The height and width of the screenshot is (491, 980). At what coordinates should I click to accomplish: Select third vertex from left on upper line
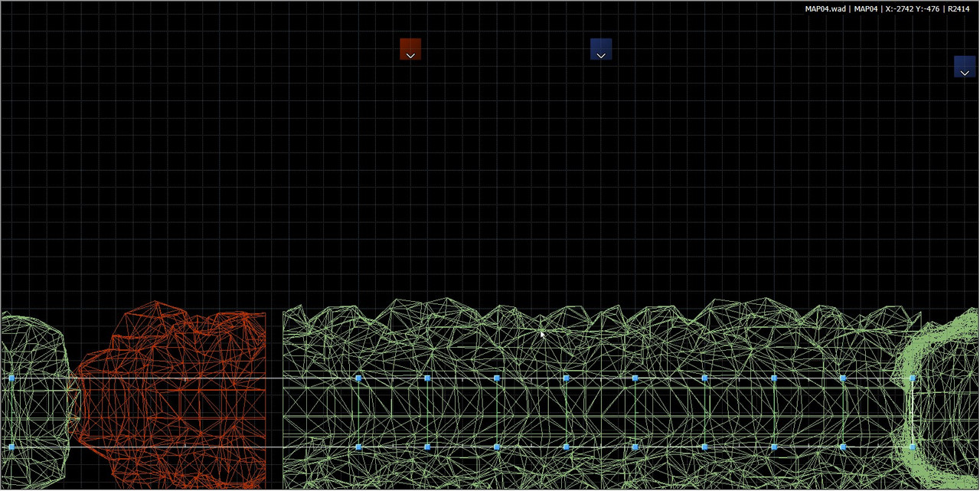427,378
